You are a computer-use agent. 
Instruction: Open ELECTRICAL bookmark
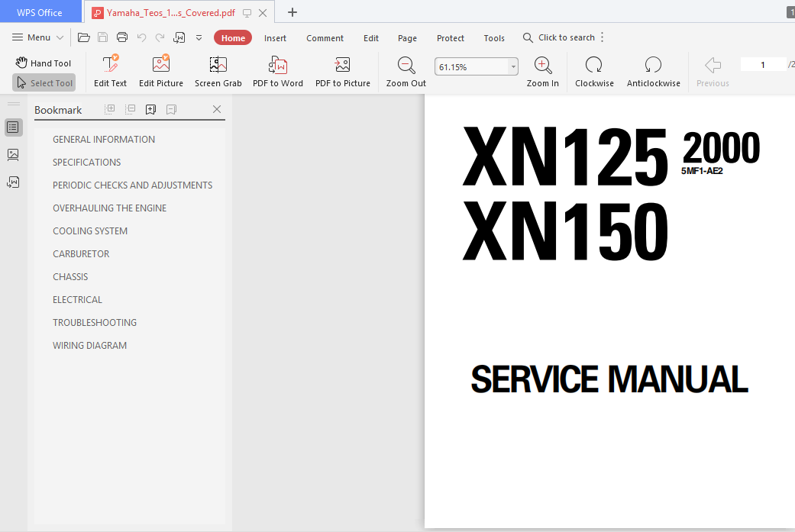coord(78,299)
